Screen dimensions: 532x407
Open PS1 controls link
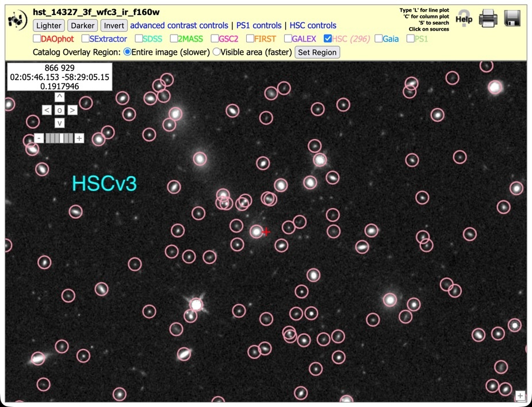(259, 25)
